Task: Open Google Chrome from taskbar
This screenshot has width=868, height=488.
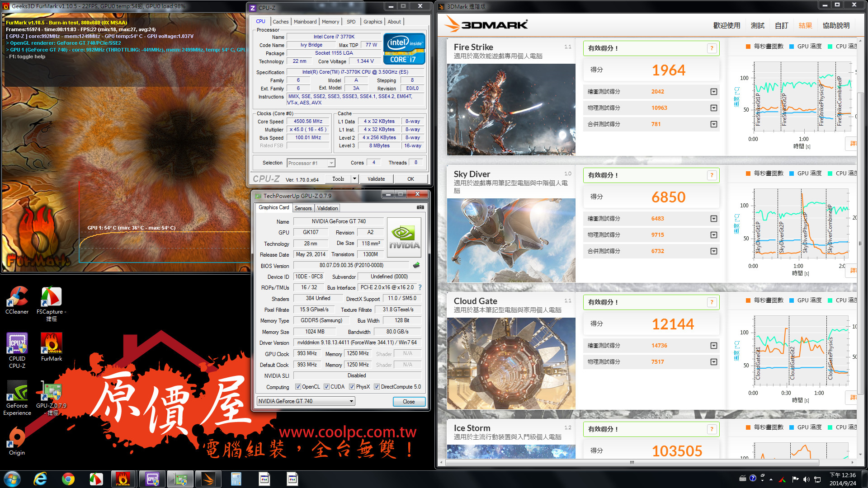Action: tap(68, 479)
